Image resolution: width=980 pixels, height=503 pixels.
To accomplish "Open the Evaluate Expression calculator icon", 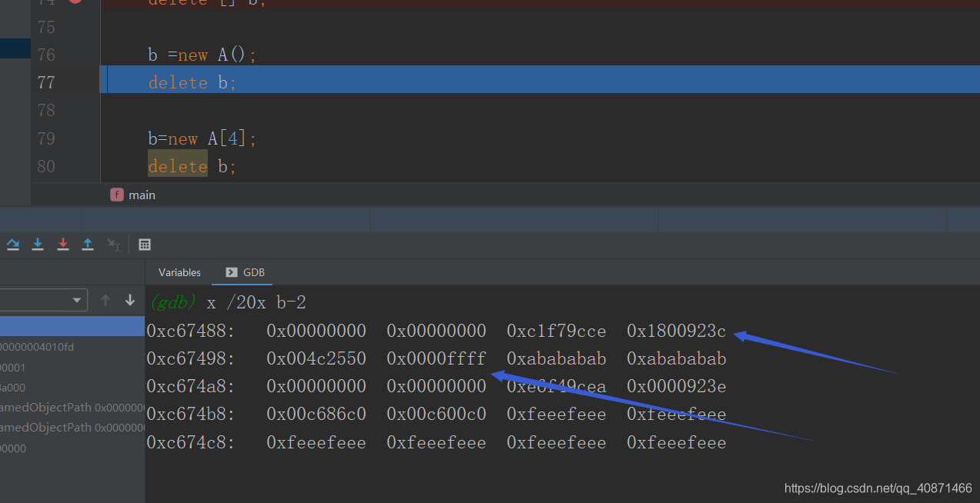I will pyautogui.click(x=145, y=245).
